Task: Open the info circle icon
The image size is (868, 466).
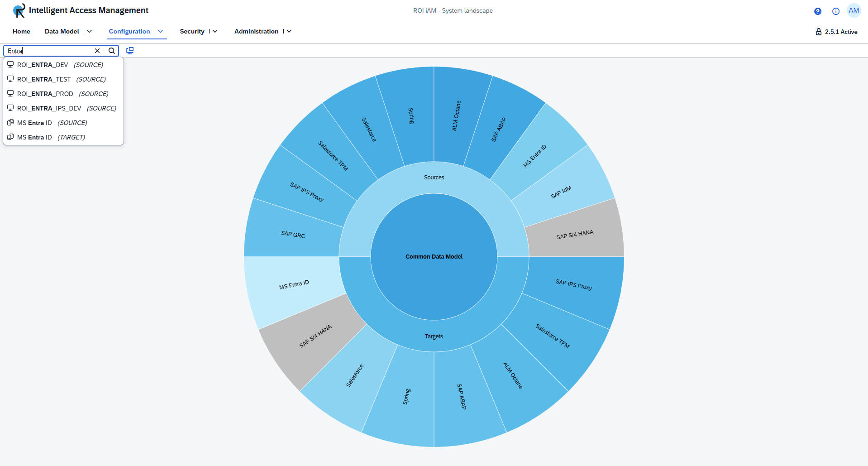Action: (836, 11)
